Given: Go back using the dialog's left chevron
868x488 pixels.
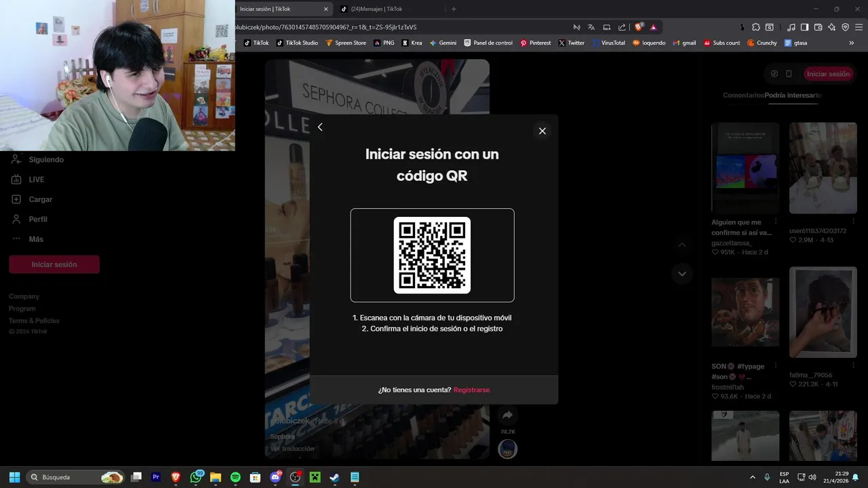Looking at the screenshot, I should [320, 127].
